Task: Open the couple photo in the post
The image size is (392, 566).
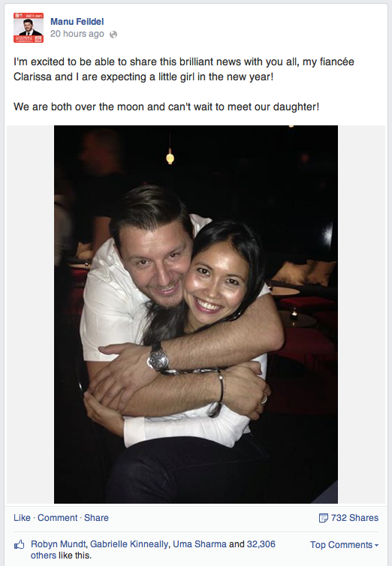Action: coord(196,314)
